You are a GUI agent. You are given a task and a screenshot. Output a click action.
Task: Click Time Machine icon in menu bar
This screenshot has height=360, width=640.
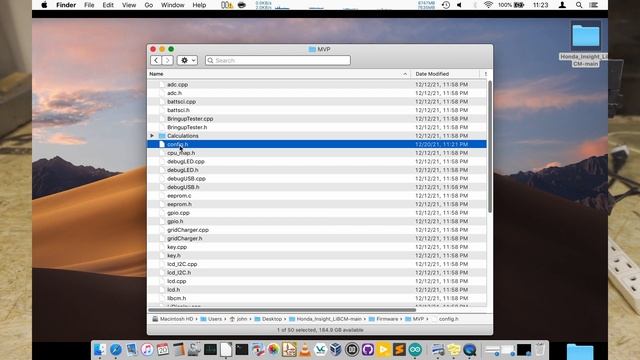(446, 5)
